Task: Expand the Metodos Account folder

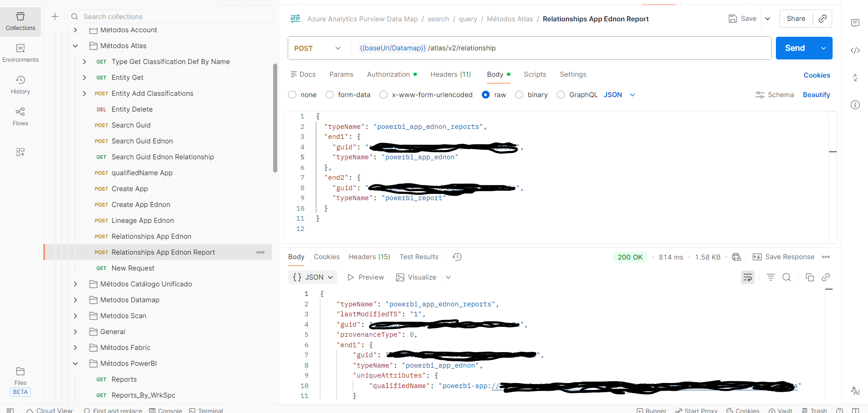Action: click(x=75, y=30)
